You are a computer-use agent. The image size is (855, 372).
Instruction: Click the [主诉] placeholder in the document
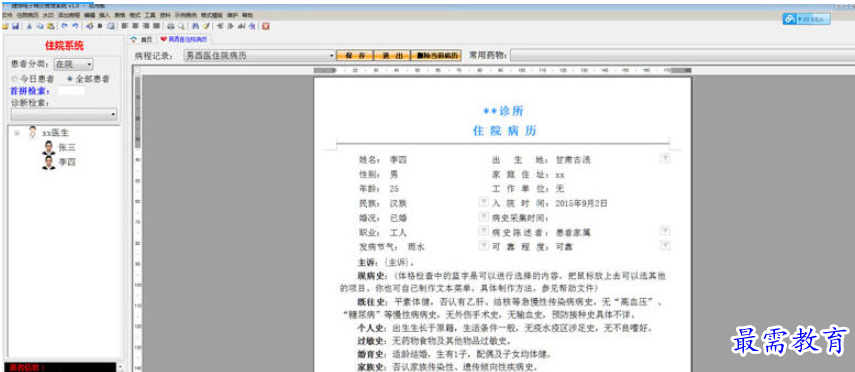(x=397, y=263)
